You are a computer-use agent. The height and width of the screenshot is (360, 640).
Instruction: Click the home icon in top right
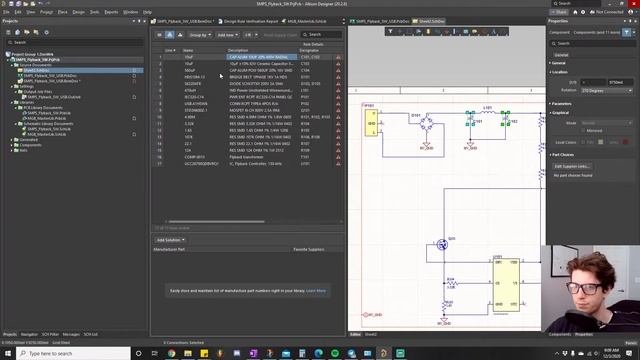point(575,12)
